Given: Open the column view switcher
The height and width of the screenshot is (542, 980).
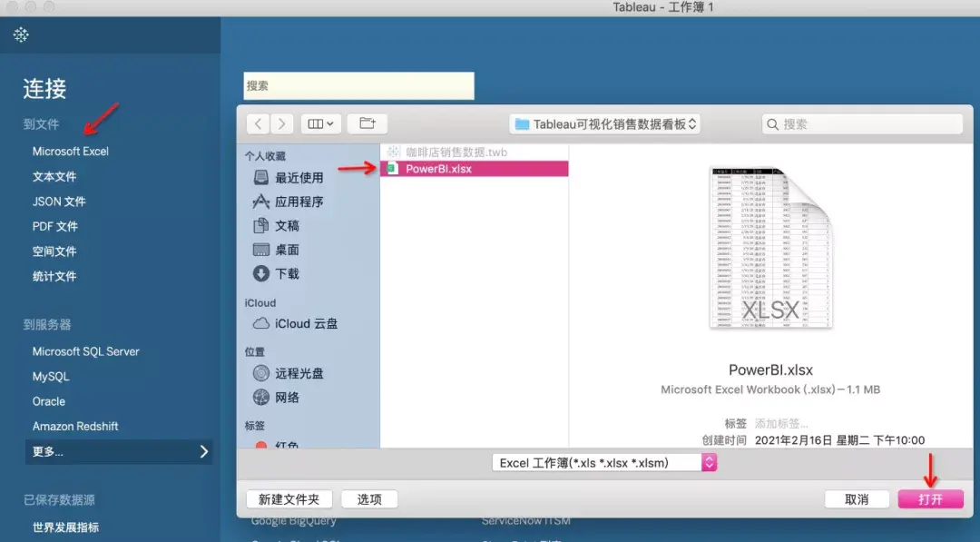Looking at the screenshot, I should (x=320, y=123).
